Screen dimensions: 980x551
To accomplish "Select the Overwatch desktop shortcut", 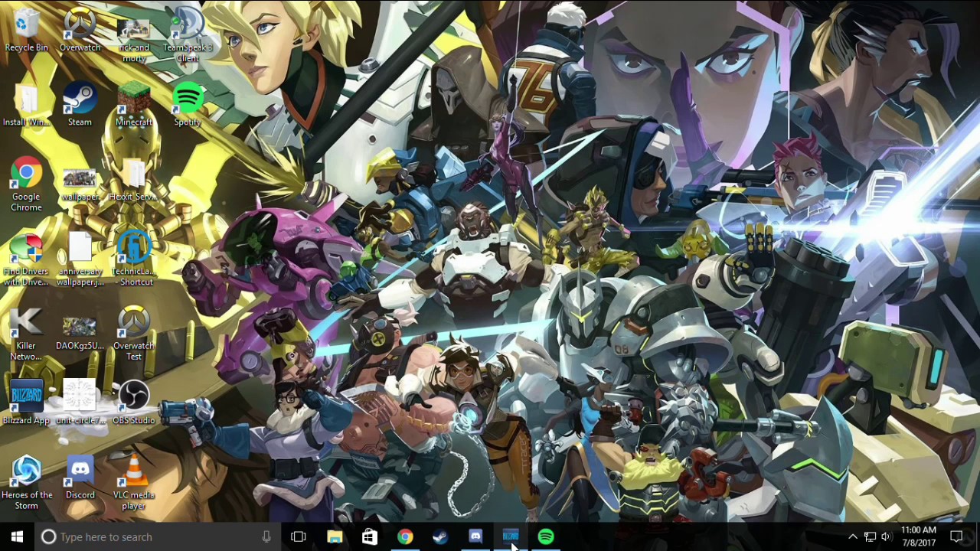I will coord(80,31).
